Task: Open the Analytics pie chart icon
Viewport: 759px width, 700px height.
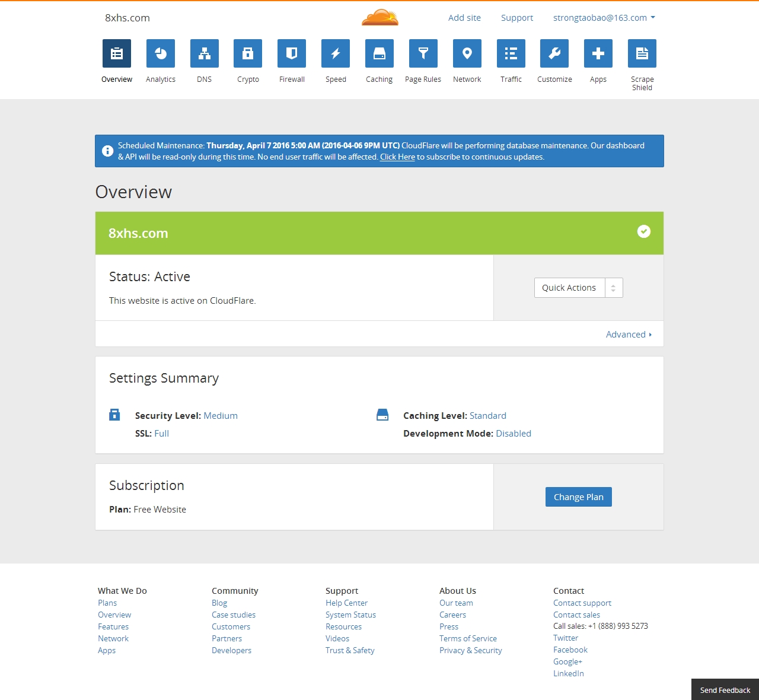Action: click(x=161, y=53)
